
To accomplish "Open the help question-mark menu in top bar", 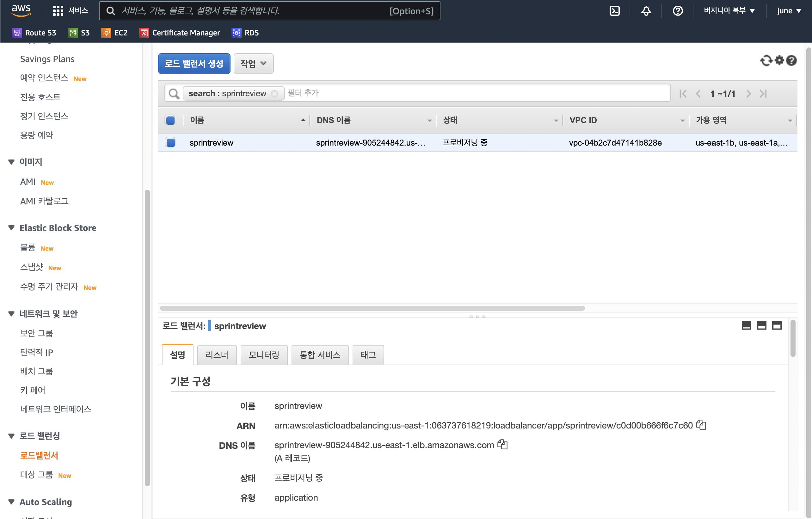I will [x=677, y=11].
